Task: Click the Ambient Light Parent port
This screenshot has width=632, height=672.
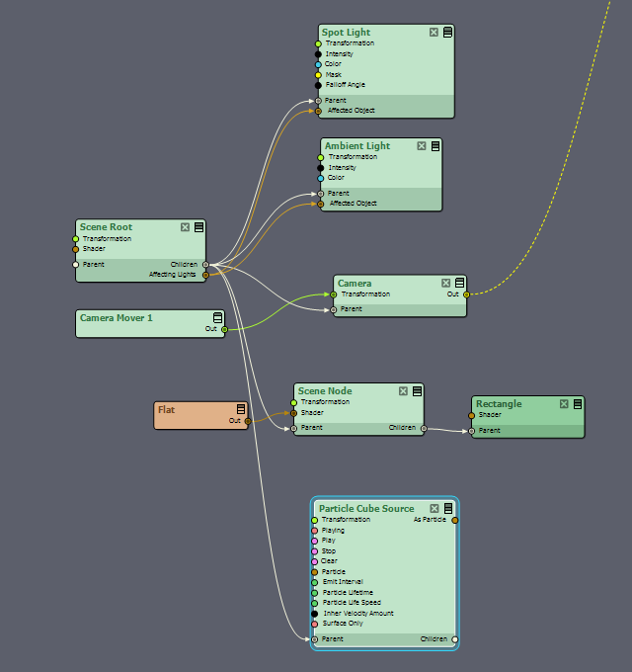Action: [321, 194]
